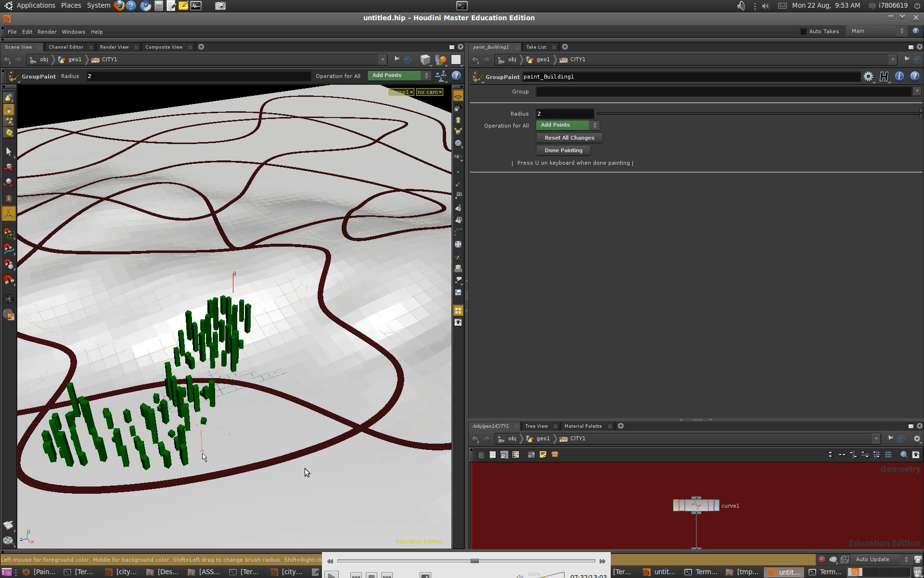
Task: Activate the Move tool in left toolbar
Action: click(x=9, y=167)
